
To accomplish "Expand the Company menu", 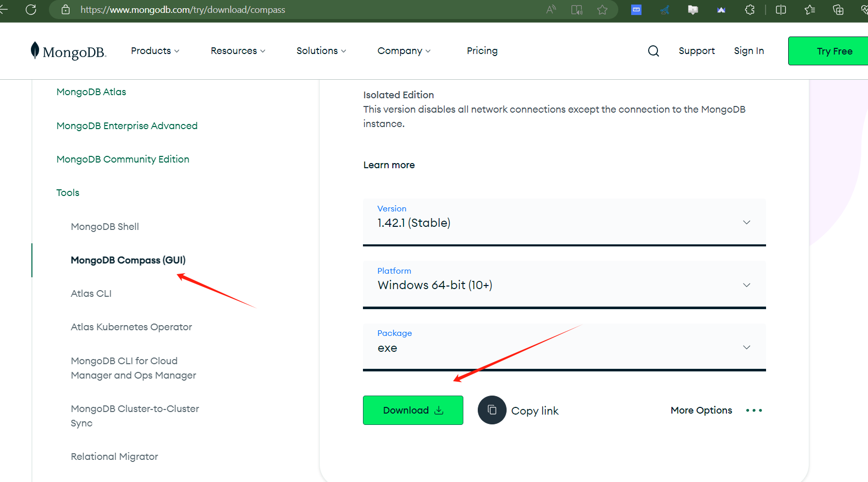I will (x=404, y=51).
